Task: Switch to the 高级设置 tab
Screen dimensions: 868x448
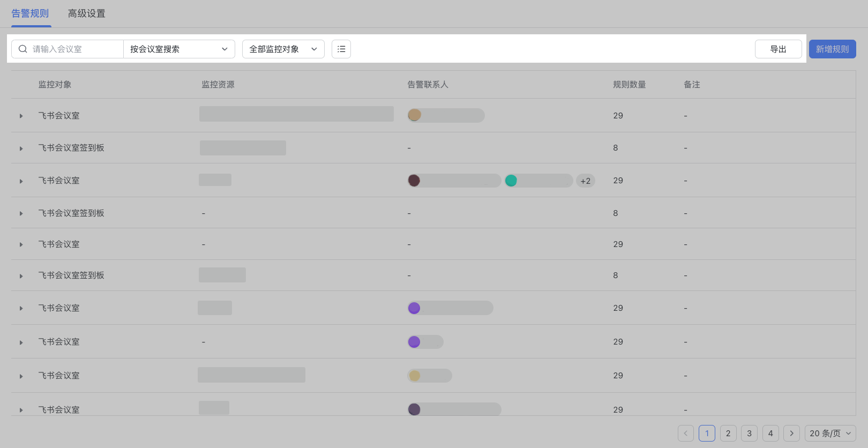Action: [86, 14]
